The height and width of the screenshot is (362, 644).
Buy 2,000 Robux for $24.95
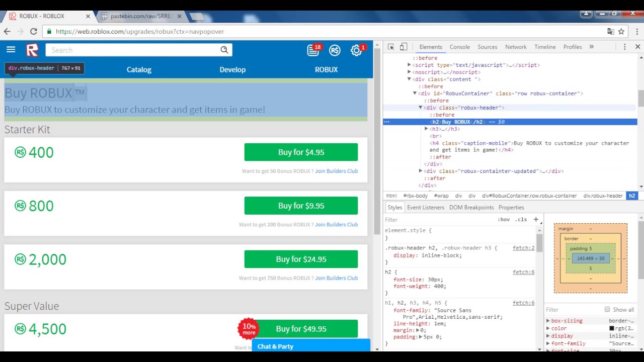pyautogui.click(x=301, y=259)
